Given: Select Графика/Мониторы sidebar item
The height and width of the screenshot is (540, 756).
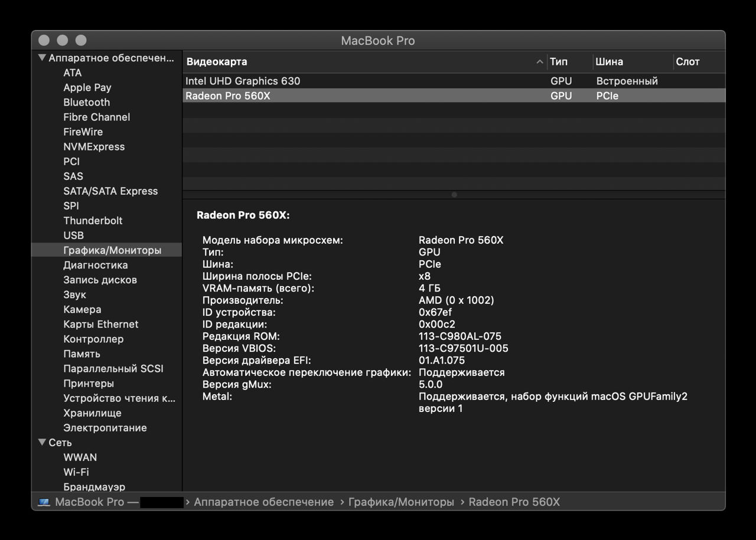Looking at the screenshot, I should click(107, 250).
